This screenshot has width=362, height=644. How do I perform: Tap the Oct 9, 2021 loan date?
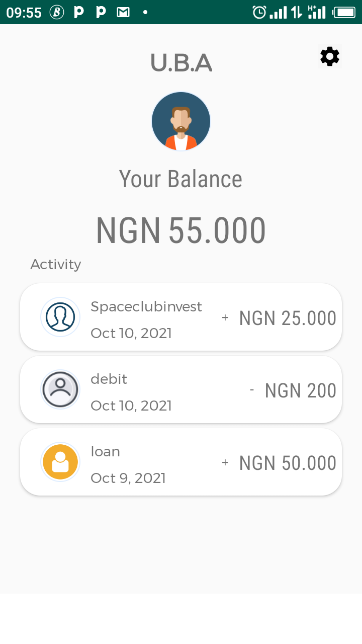coord(128,477)
